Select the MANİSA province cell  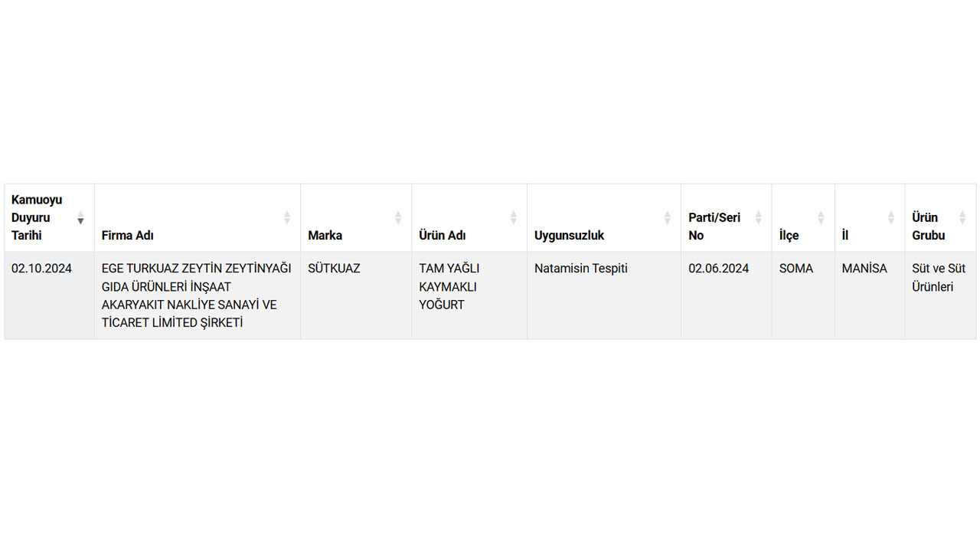click(x=864, y=269)
